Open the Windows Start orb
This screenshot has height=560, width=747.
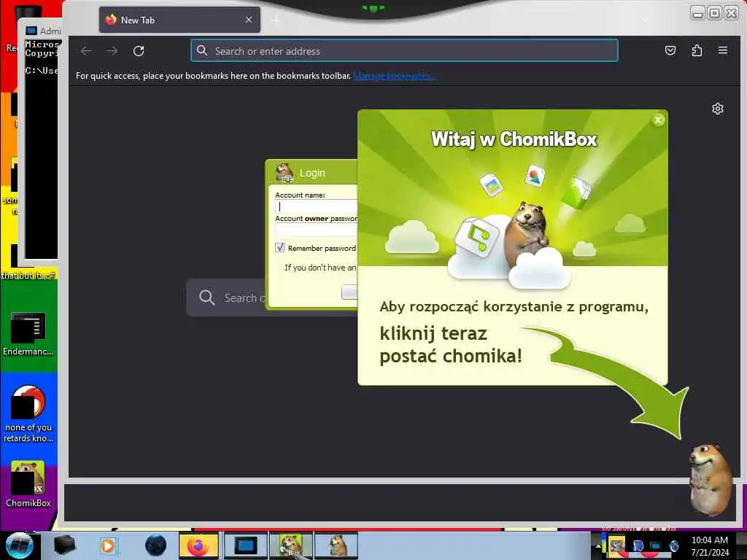[19, 545]
